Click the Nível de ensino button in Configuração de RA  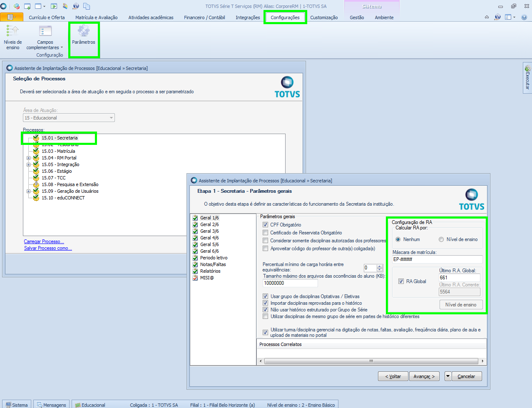click(461, 305)
